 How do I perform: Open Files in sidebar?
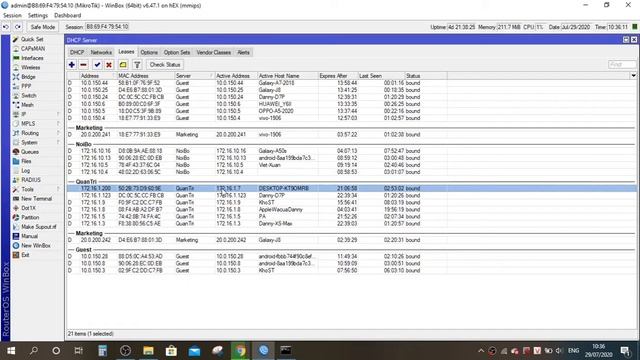coord(26,161)
